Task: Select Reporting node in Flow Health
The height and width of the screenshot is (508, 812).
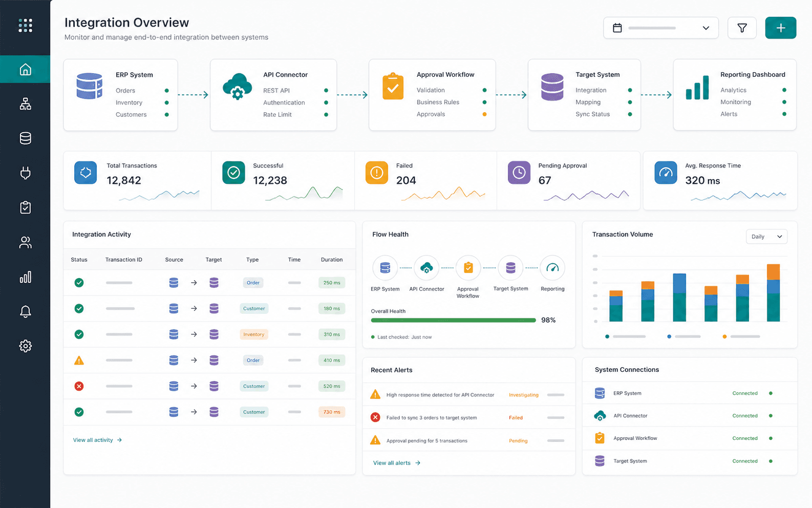Action: pos(552,268)
